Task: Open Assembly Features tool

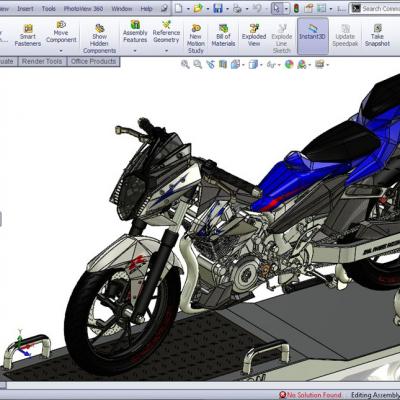Action: pyautogui.click(x=135, y=32)
